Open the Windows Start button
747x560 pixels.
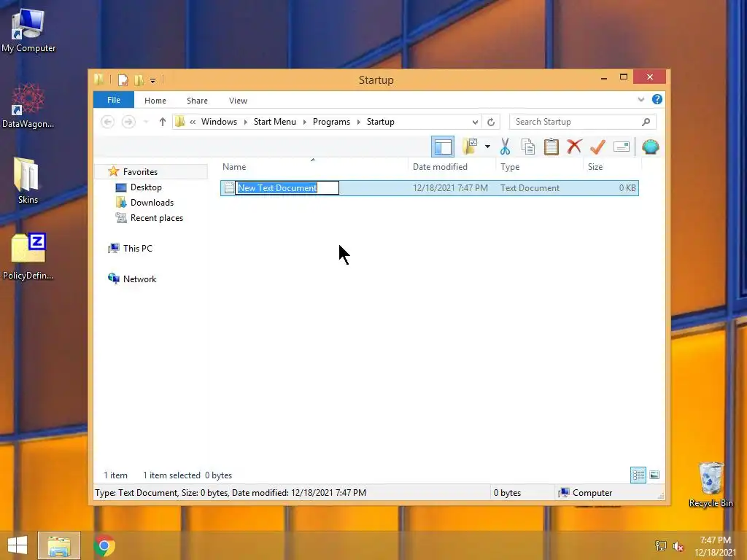(18, 545)
